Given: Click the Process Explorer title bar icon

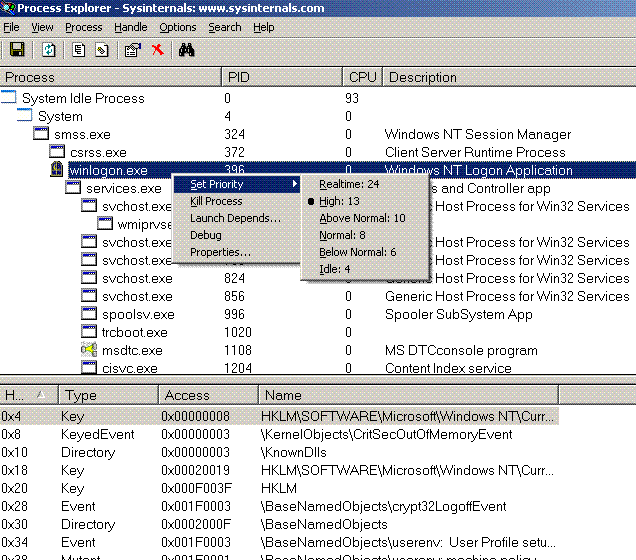Looking at the screenshot, I should pyautogui.click(x=8, y=8).
